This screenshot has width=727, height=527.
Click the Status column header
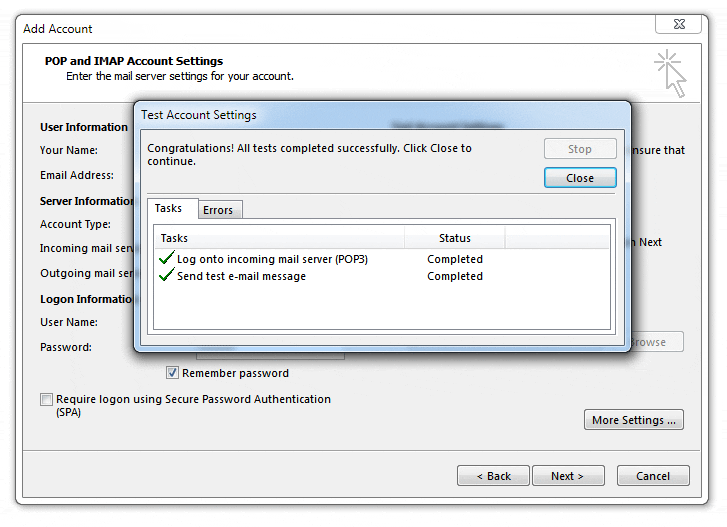[x=454, y=238]
